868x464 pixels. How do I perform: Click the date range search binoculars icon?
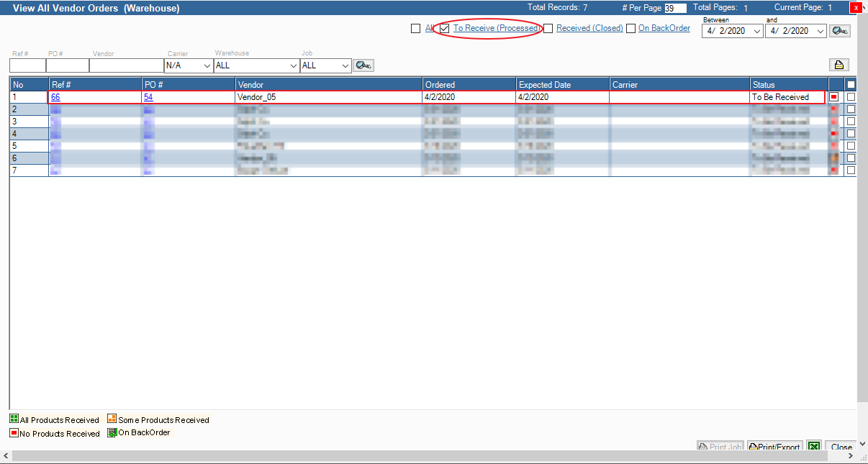pos(839,31)
